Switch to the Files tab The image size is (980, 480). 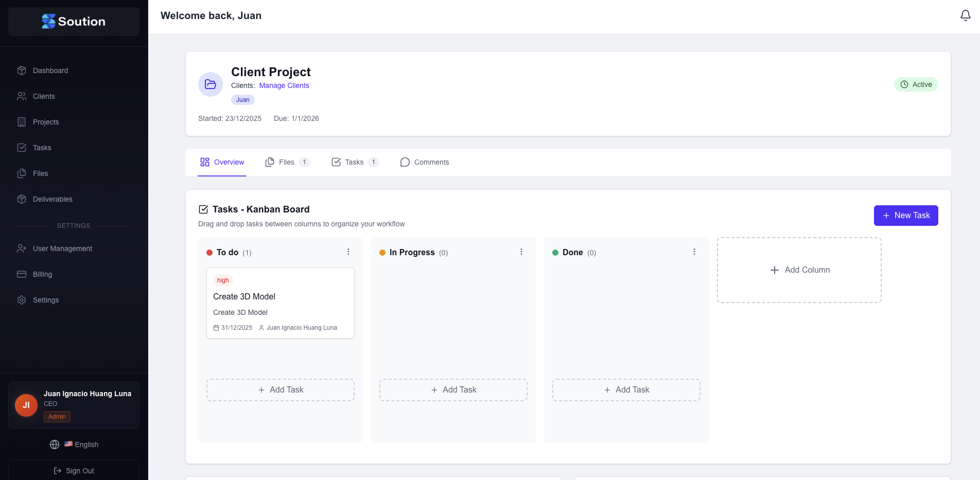(x=287, y=162)
